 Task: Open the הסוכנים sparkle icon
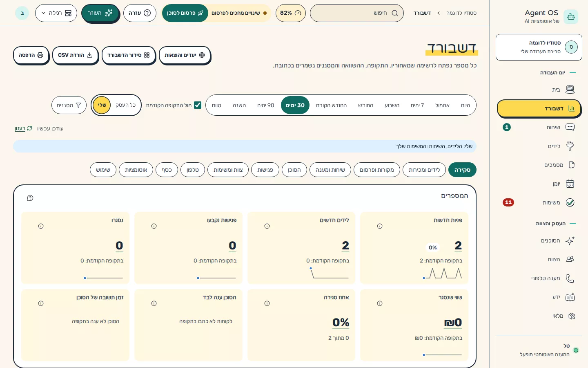click(570, 240)
